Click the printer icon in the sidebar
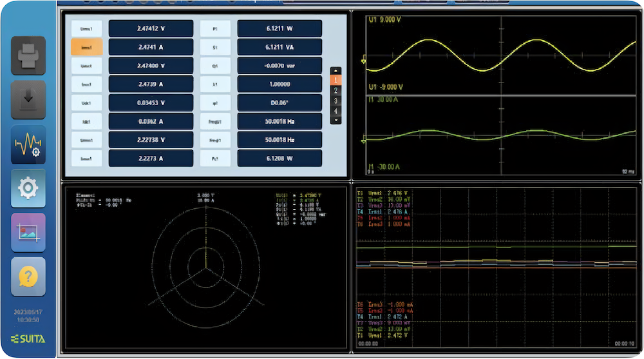 coord(28,55)
